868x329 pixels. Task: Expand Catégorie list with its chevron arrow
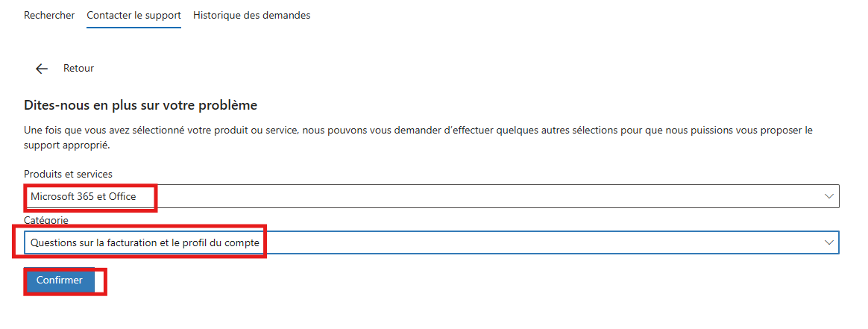828,242
